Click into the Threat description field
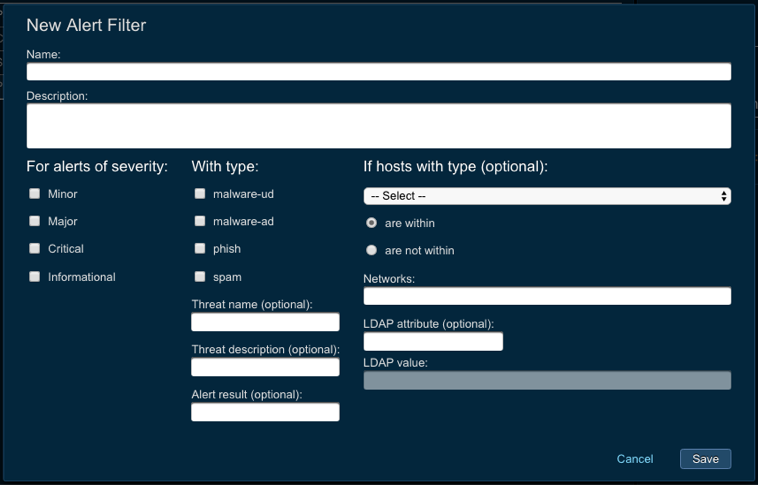 pyautogui.click(x=265, y=367)
